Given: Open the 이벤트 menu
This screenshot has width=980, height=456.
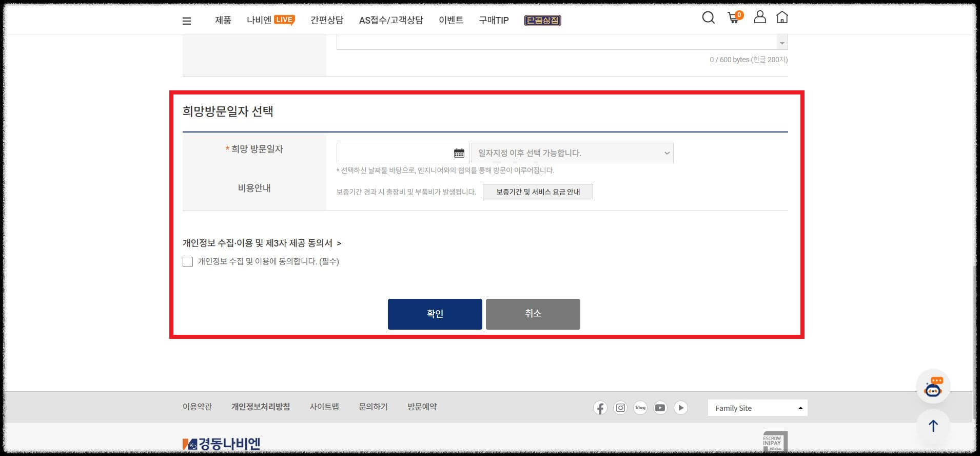Looking at the screenshot, I should point(451,20).
